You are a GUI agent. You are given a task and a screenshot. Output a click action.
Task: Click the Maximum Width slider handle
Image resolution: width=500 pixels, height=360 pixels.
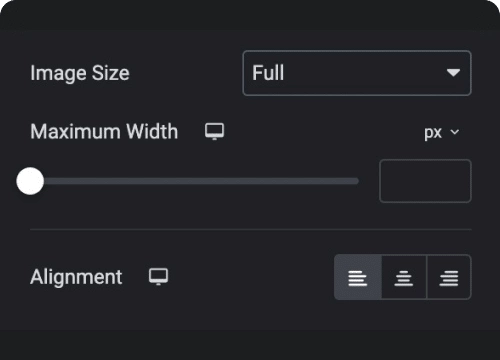click(30, 181)
